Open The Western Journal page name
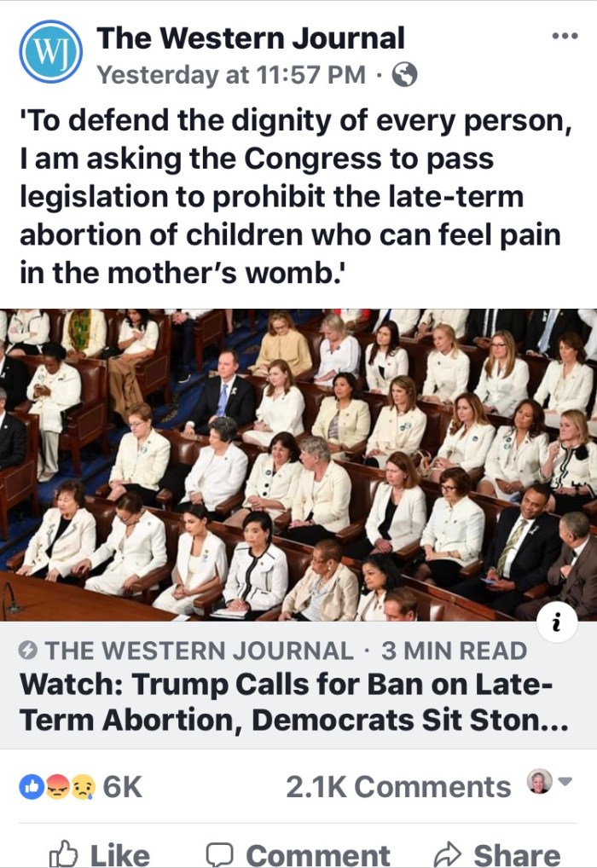Screen dimensions: 597x868 (x=251, y=38)
